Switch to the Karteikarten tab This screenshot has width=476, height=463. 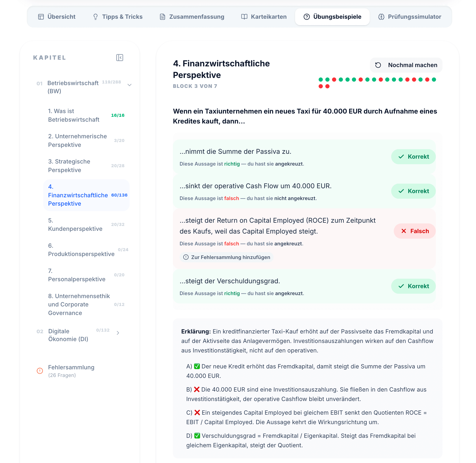pos(264,17)
